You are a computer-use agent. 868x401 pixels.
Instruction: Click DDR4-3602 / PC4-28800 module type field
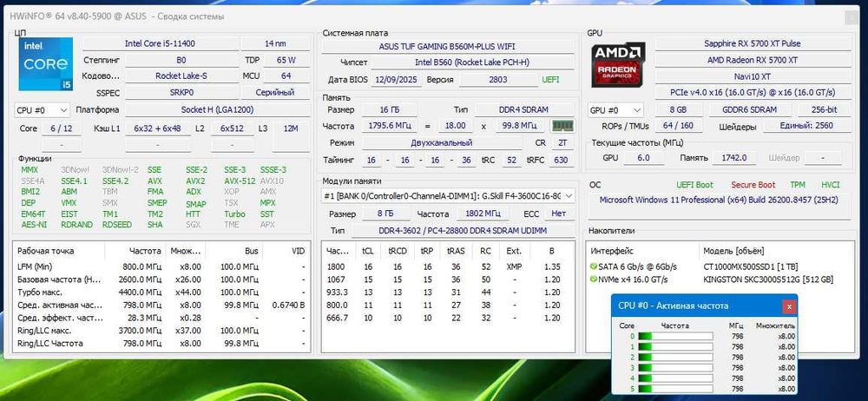[463, 230]
